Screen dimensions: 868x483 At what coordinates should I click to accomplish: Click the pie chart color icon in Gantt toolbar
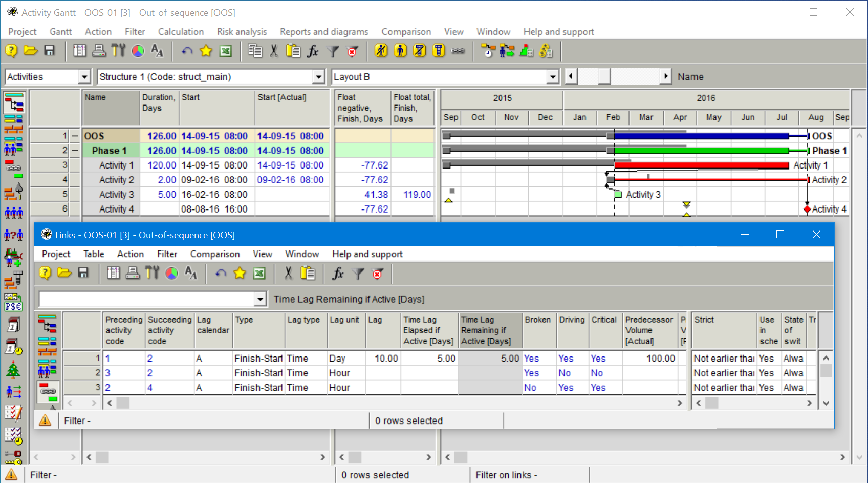pos(138,51)
